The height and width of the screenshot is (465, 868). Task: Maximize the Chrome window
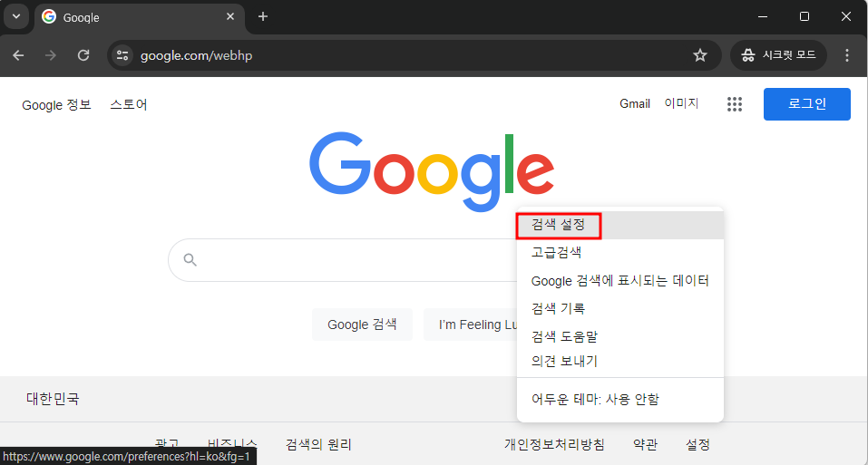[x=805, y=16]
